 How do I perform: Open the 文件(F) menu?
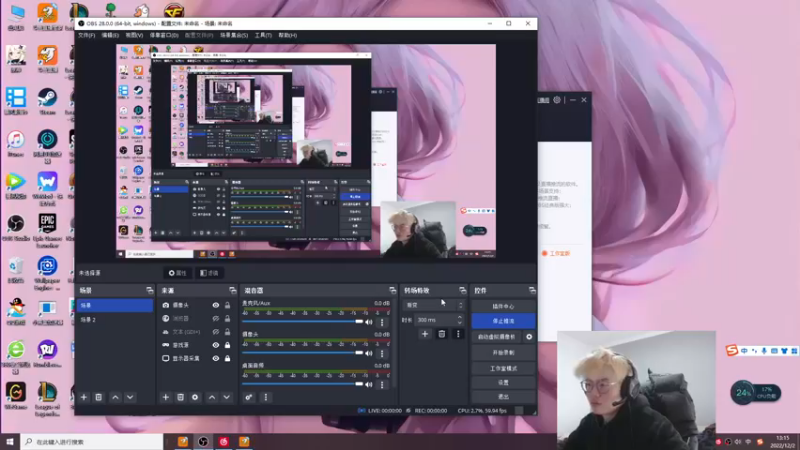(x=86, y=35)
